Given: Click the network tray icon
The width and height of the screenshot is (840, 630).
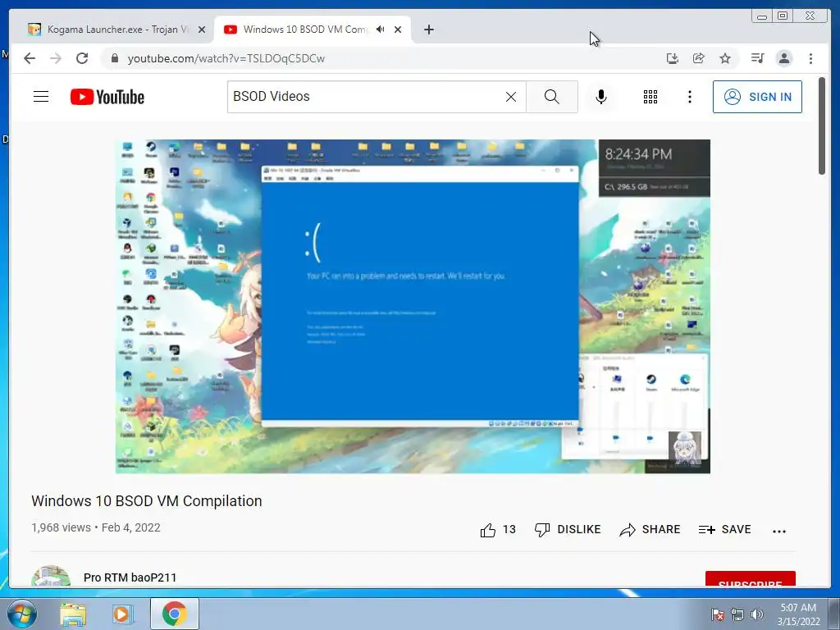Looking at the screenshot, I should tap(737, 614).
